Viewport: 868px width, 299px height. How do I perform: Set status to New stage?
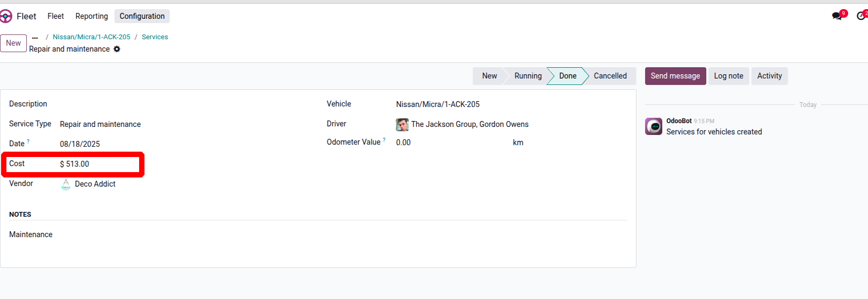pos(489,76)
